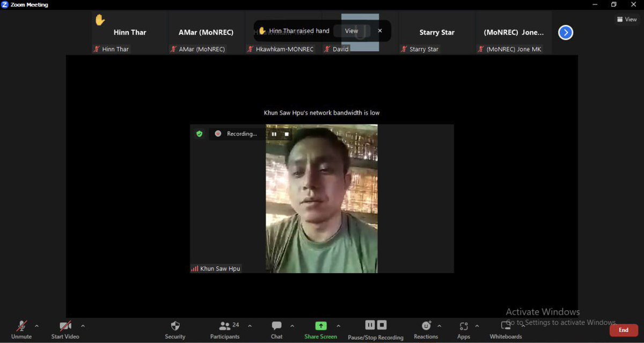Select David's video thumbnail

pos(360,33)
